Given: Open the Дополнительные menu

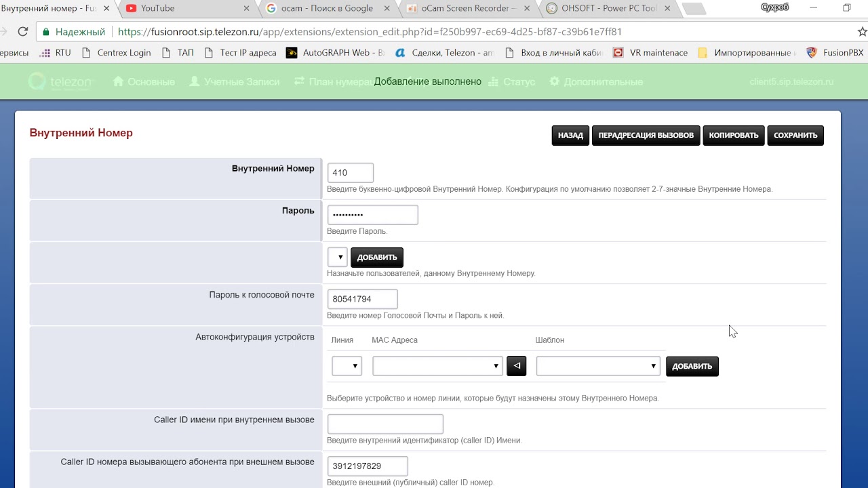Looking at the screenshot, I should (x=596, y=81).
